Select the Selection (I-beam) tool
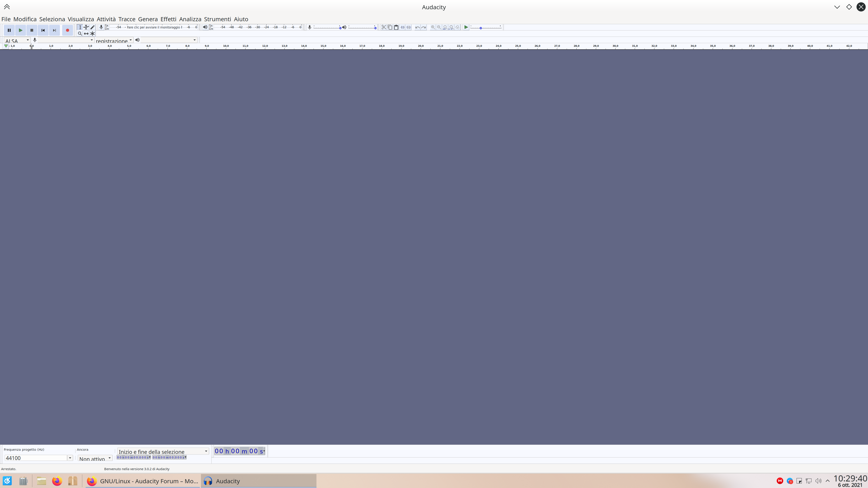Screen dimensions: 868x488 pyautogui.click(x=80, y=27)
